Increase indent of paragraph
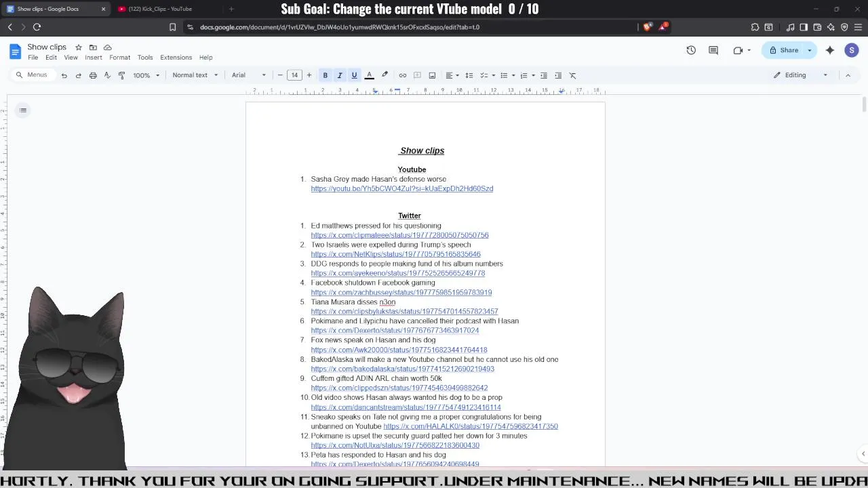 point(558,75)
